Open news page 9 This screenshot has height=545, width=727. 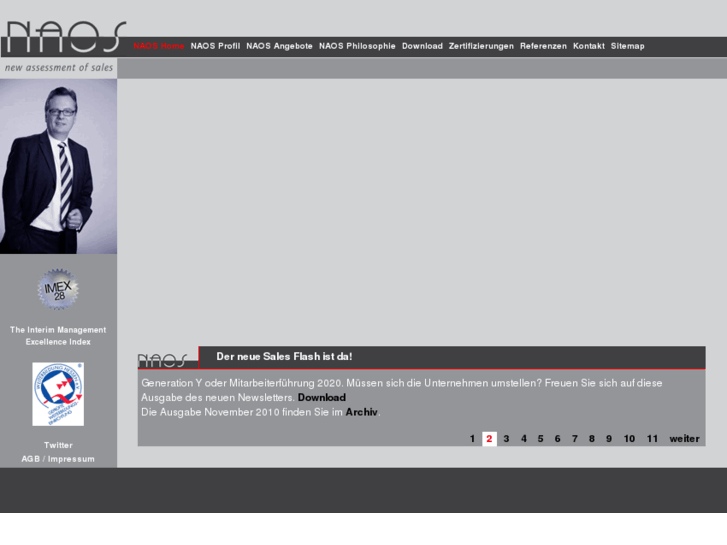609,439
